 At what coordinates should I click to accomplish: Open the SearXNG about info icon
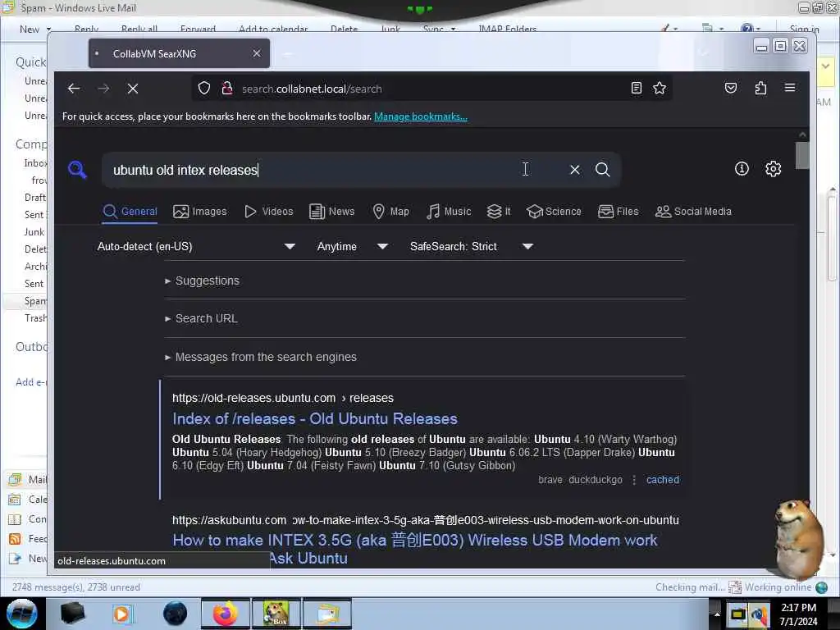coord(742,169)
